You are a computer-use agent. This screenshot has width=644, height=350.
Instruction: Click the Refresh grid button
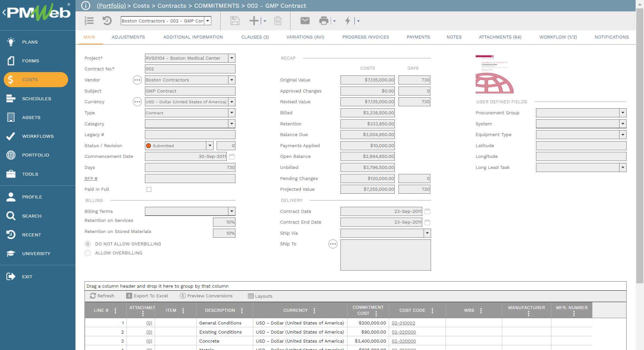(x=102, y=296)
